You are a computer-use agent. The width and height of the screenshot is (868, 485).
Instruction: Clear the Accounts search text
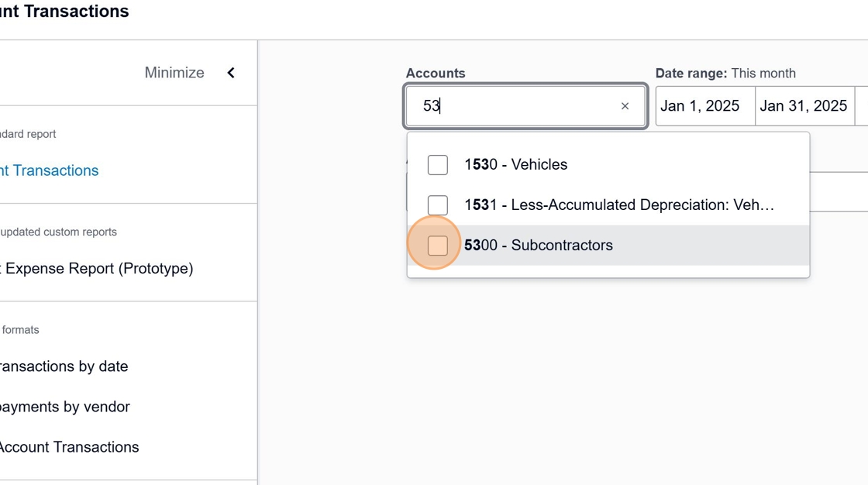pos(625,106)
